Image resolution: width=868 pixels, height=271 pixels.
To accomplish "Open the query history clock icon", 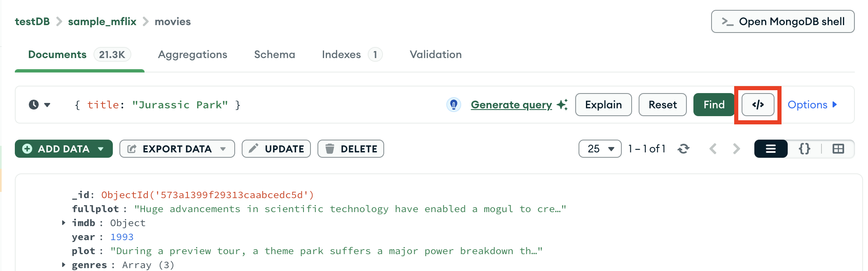I will [x=34, y=105].
